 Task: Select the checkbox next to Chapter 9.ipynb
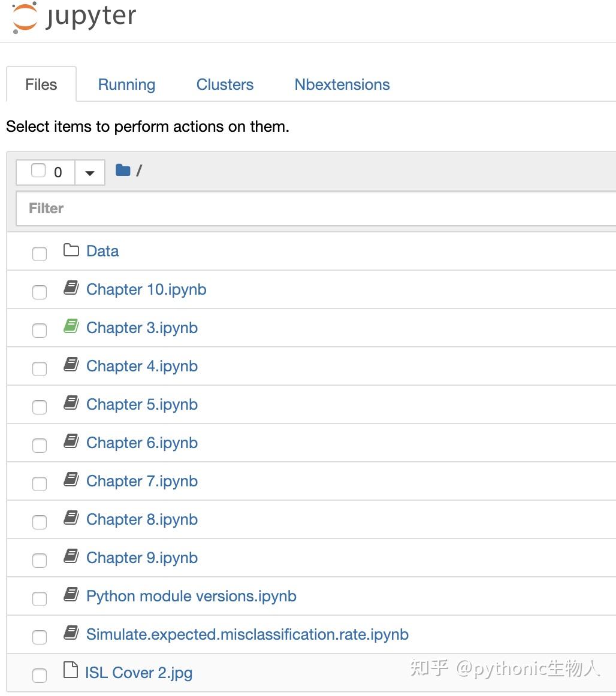40,560
